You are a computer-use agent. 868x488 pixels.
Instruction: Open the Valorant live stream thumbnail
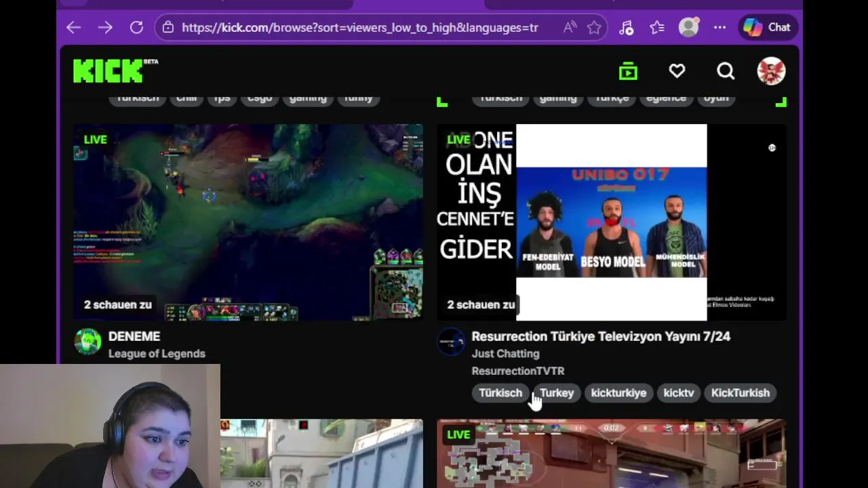click(611, 453)
